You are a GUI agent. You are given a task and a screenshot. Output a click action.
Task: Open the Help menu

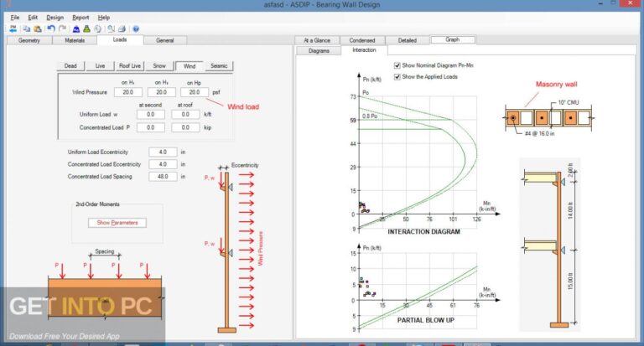pos(103,18)
